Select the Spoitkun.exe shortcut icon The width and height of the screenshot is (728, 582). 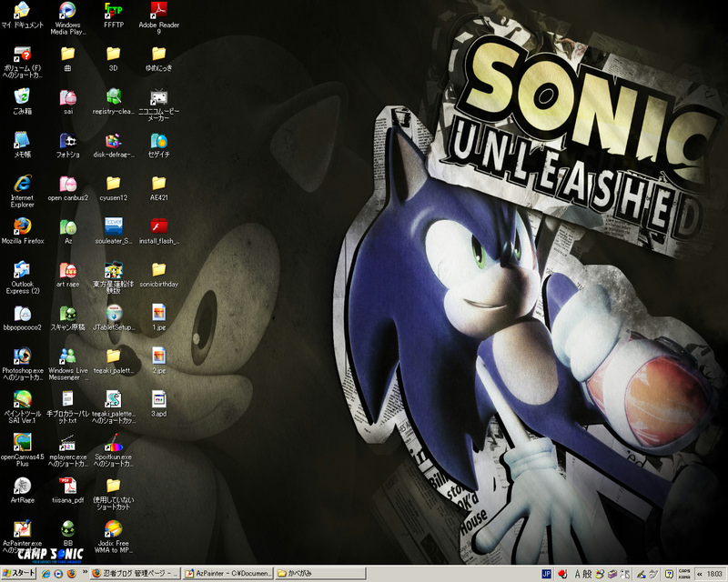pos(113,443)
